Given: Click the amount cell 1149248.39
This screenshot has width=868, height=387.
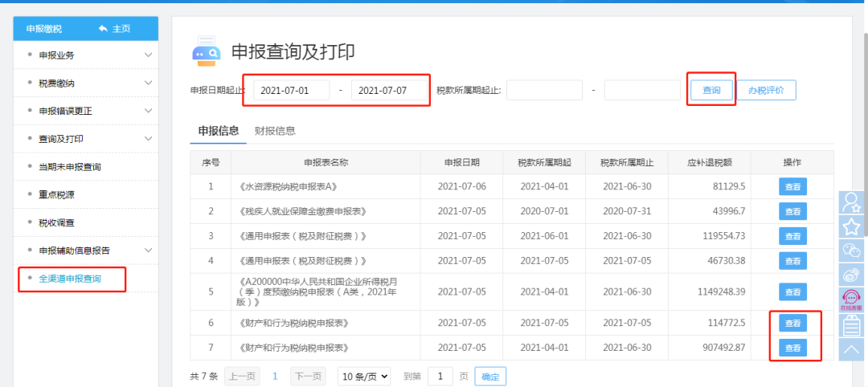Looking at the screenshot, I should click(x=710, y=292).
